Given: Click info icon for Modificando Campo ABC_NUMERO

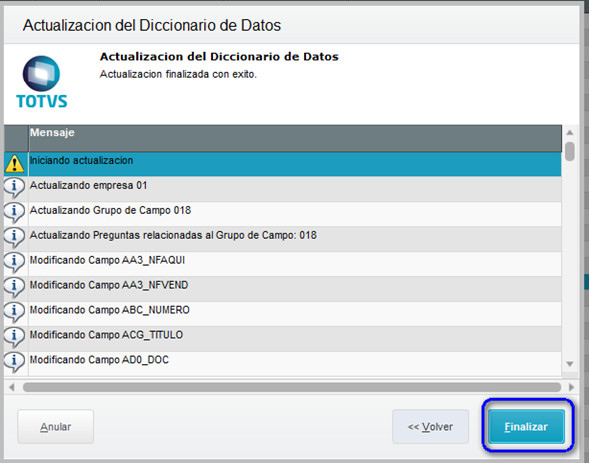Looking at the screenshot, I should [14, 312].
